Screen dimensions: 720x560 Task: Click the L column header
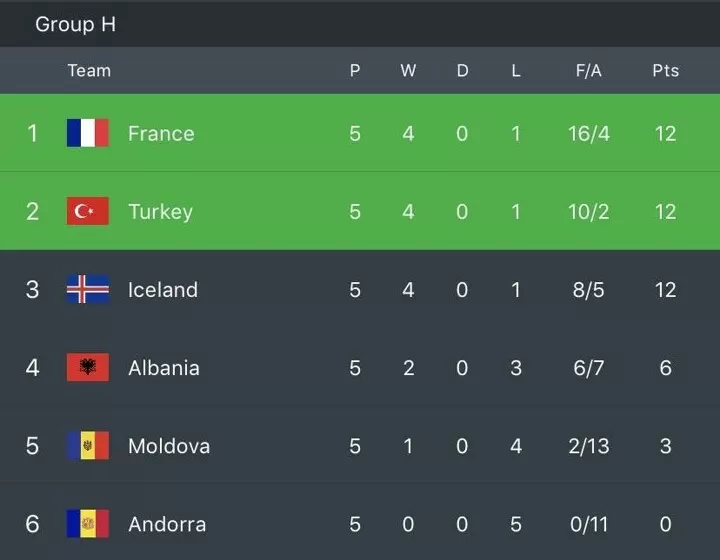click(516, 71)
